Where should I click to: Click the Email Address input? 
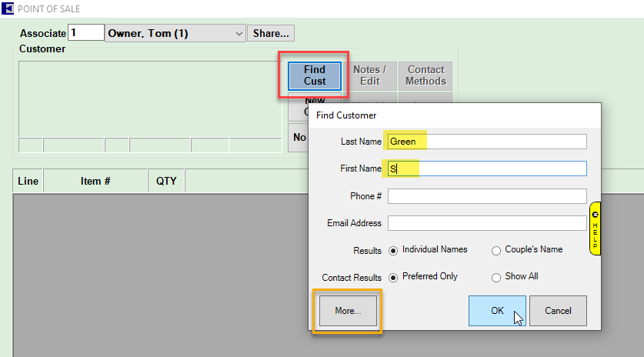(486, 223)
